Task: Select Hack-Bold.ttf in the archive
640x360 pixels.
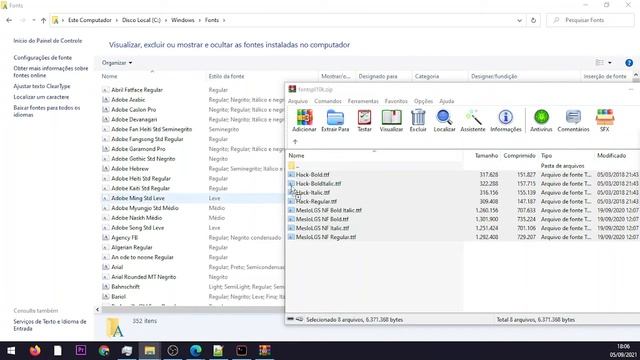Action: (x=313, y=175)
